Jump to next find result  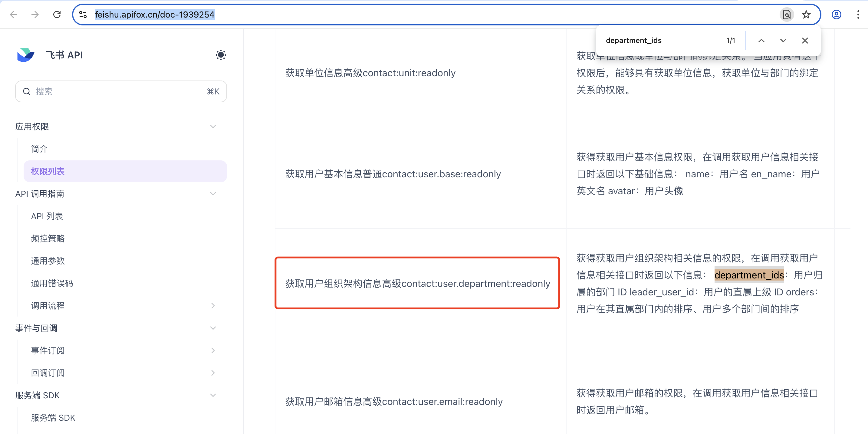pyautogui.click(x=783, y=41)
